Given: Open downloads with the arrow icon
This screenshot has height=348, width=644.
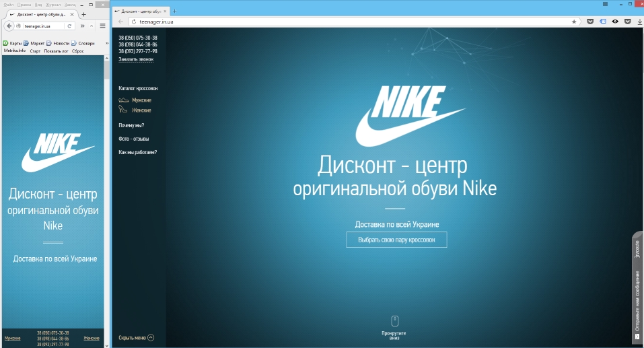Looking at the screenshot, I should [x=640, y=22].
